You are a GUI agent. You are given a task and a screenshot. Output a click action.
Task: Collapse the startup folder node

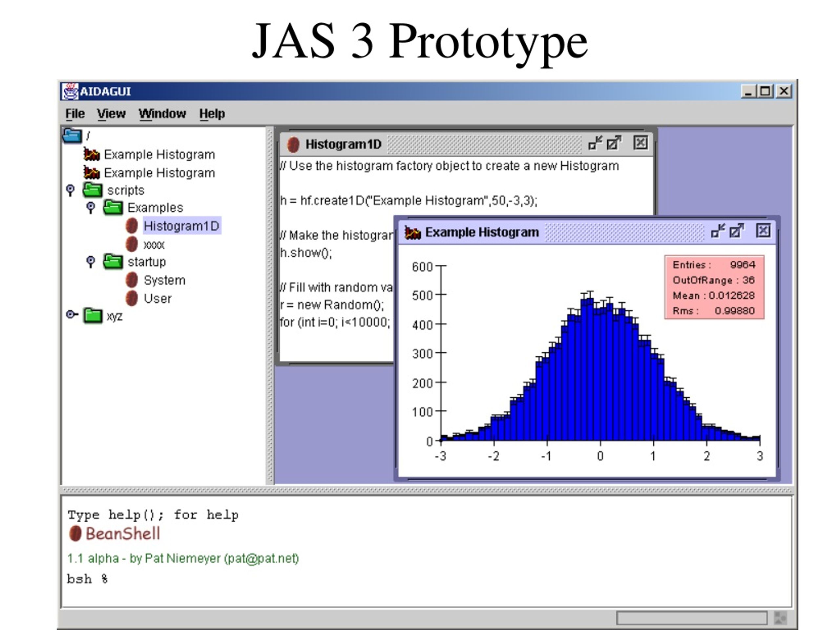[x=91, y=262]
